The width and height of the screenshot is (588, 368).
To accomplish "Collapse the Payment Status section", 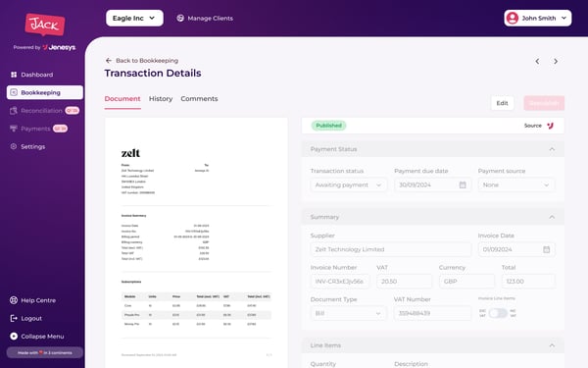I will pos(552,149).
